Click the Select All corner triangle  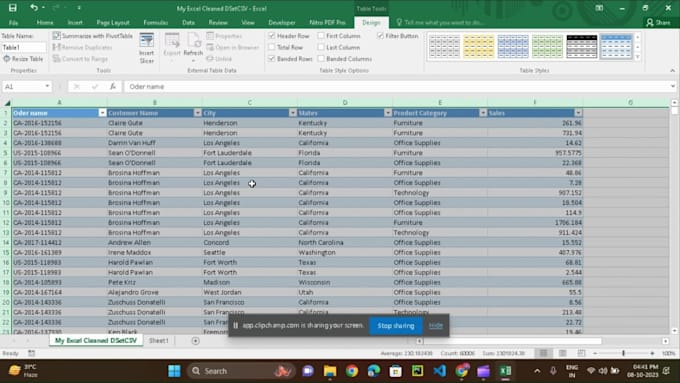tap(7, 103)
